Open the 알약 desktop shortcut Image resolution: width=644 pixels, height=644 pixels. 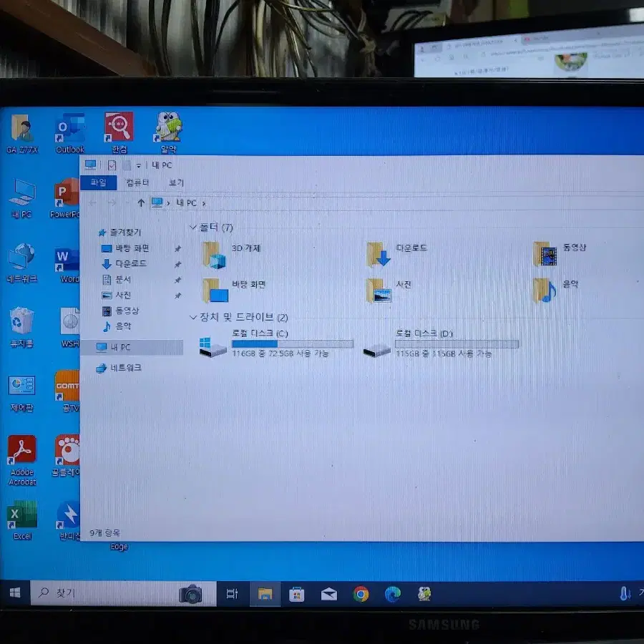pos(168,134)
